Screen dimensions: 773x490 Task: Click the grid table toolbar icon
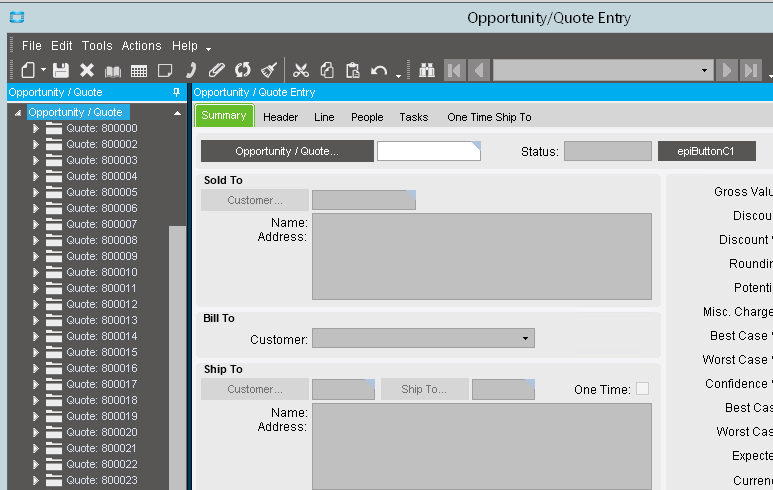pyautogui.click(x=139, y=71)
